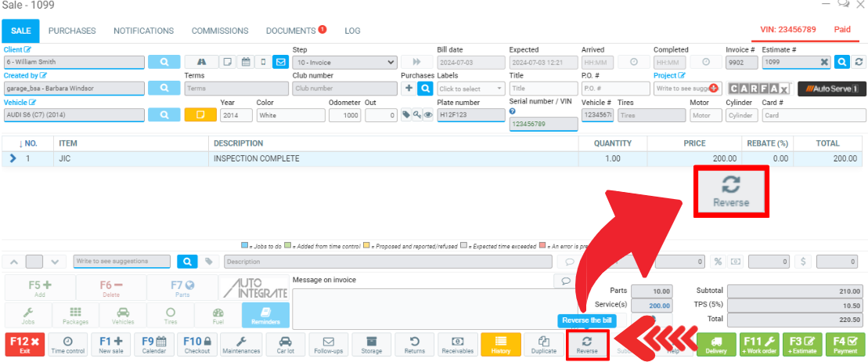Click the binoculars icon beside the client search
The image size is (868, 362).
[201, 62]
